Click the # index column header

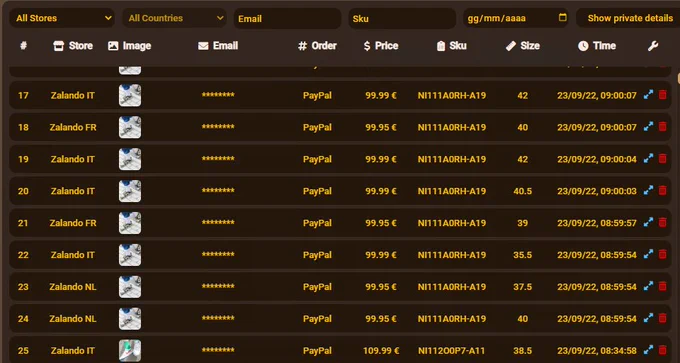point(23,46)
